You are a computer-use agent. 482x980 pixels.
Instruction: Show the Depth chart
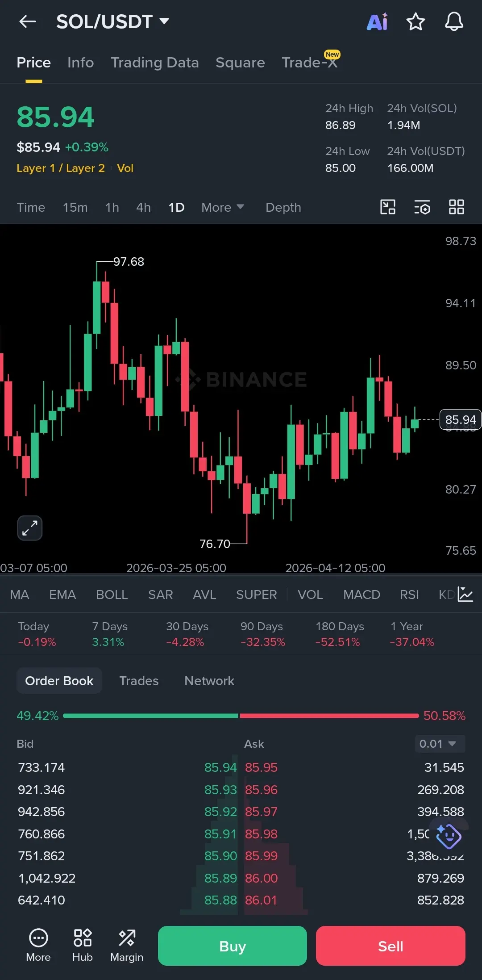pyautogui.click(x=283, y=207)
